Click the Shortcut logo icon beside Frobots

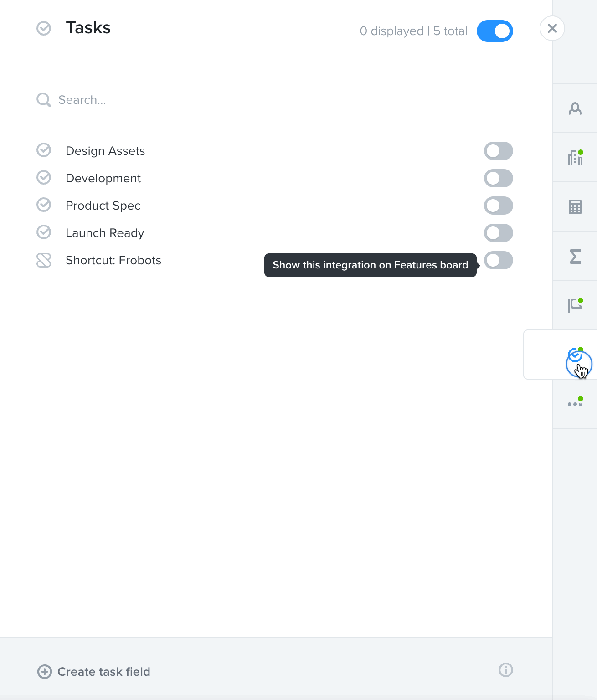[44, 260]
